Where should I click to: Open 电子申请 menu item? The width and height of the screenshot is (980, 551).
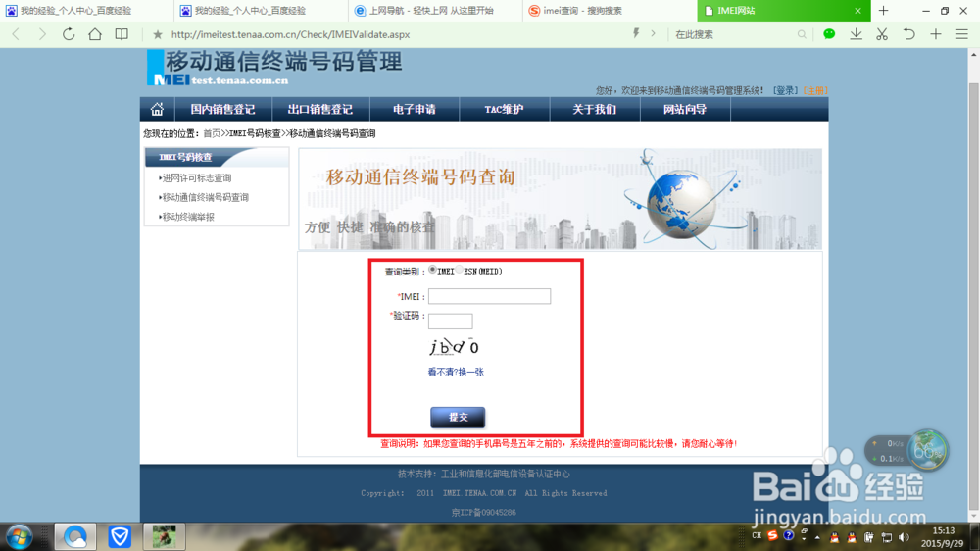[415, 110]
